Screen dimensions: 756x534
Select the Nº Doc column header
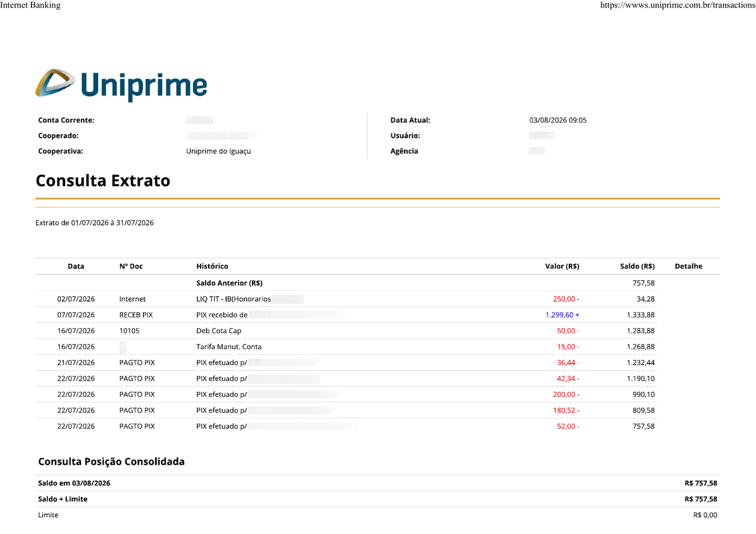(131, 266)
